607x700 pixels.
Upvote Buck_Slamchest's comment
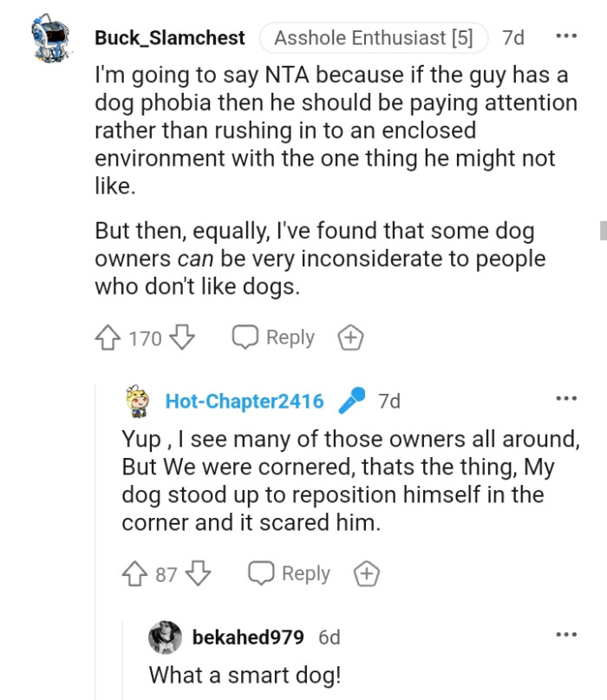click(108, 337)
